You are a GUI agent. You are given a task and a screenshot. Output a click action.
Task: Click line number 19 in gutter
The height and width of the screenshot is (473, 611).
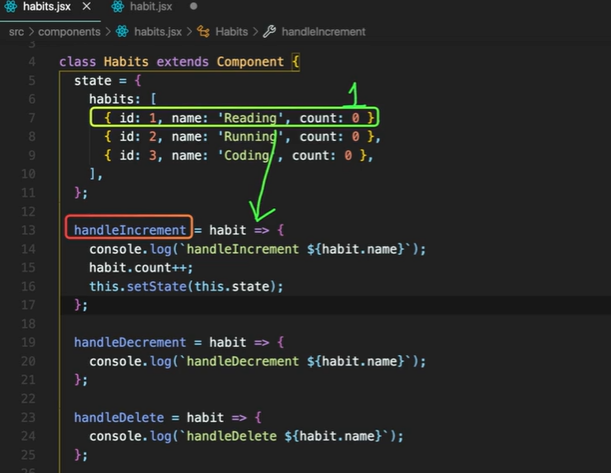(28, 342)
